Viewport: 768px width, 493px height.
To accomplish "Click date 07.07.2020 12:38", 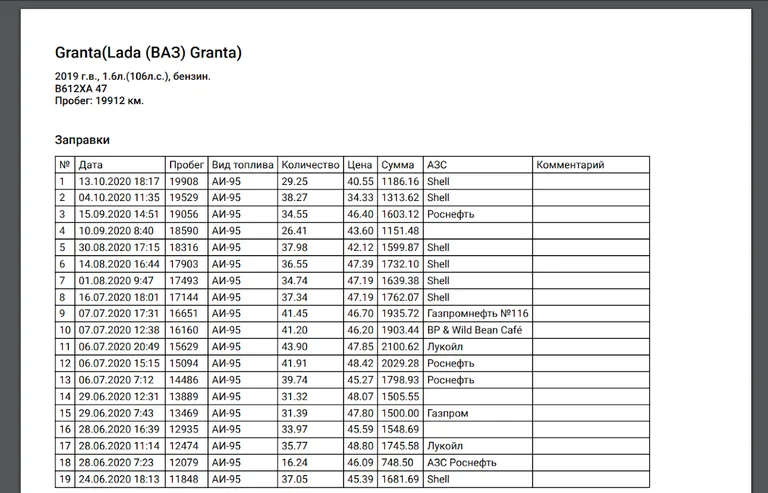I will point(119,330).
